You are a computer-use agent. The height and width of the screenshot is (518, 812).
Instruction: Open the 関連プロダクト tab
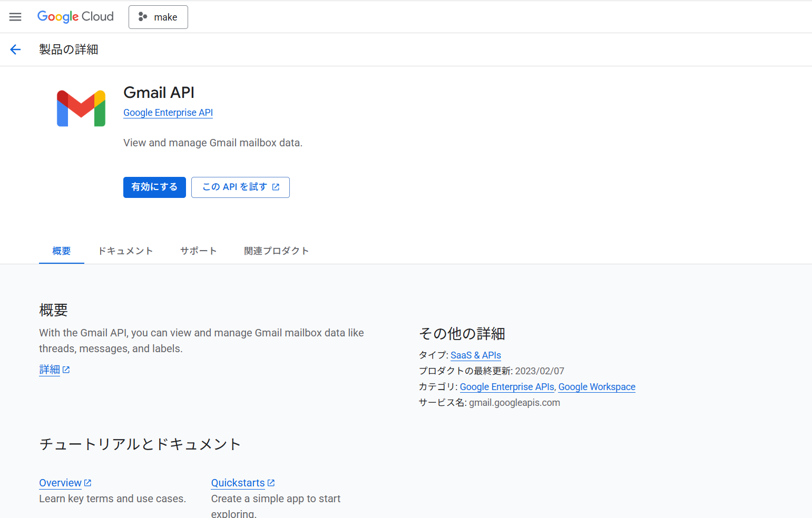pyautogui.click(x=276, y=251)
